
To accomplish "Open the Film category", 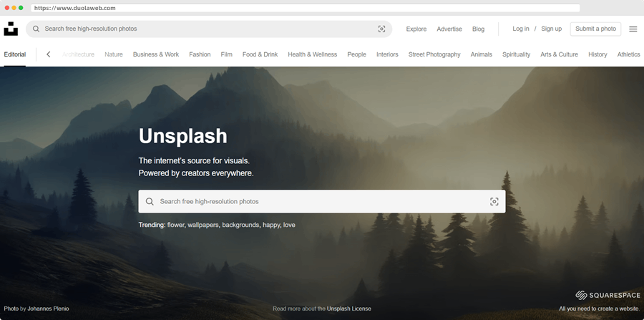I will pos(226,54).
